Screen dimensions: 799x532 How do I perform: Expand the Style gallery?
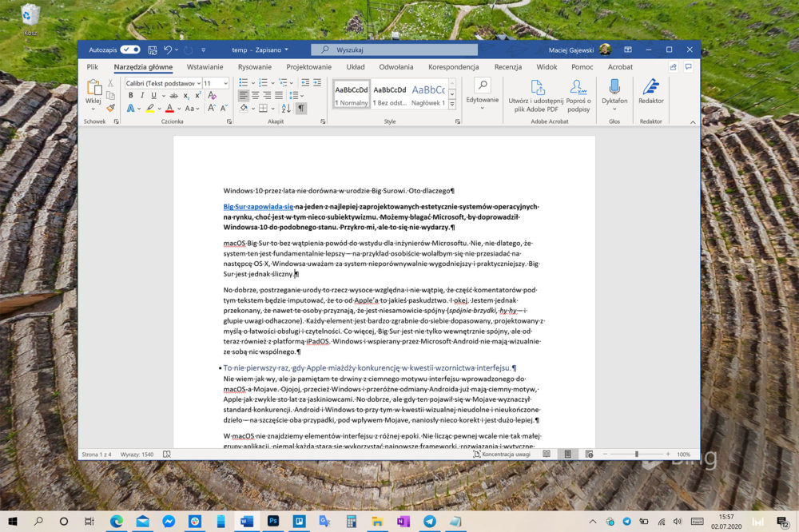pos(452,104)
